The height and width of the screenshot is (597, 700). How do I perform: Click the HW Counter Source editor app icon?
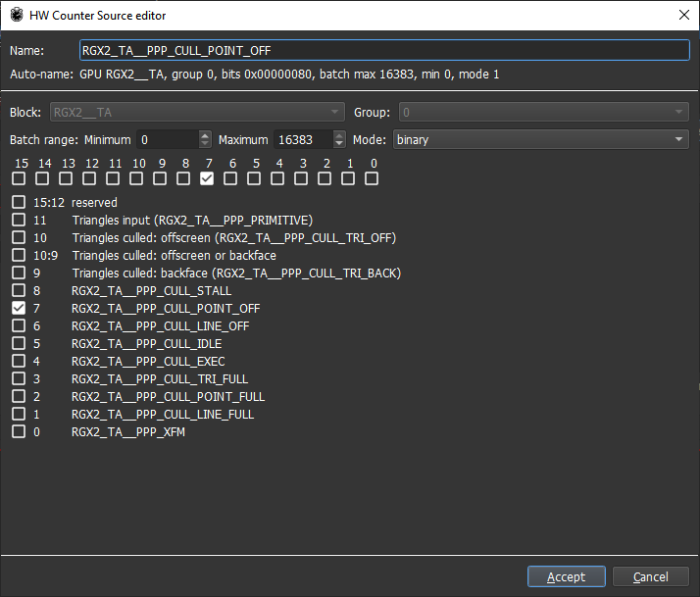pos(17,15)
